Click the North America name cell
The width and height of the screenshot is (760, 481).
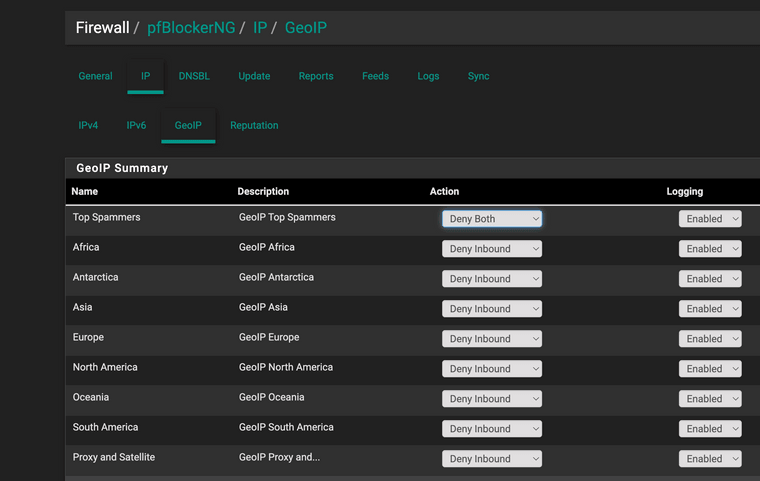[x=105, y=368]
